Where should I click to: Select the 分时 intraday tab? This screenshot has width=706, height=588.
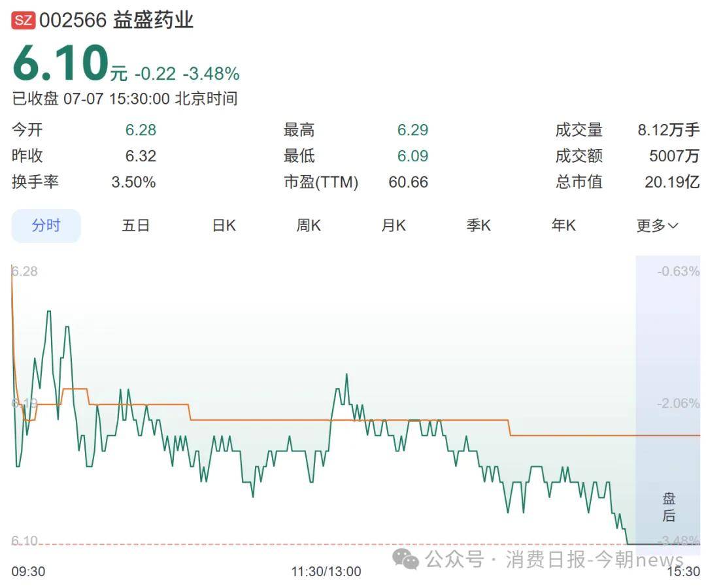click(46, 225)
